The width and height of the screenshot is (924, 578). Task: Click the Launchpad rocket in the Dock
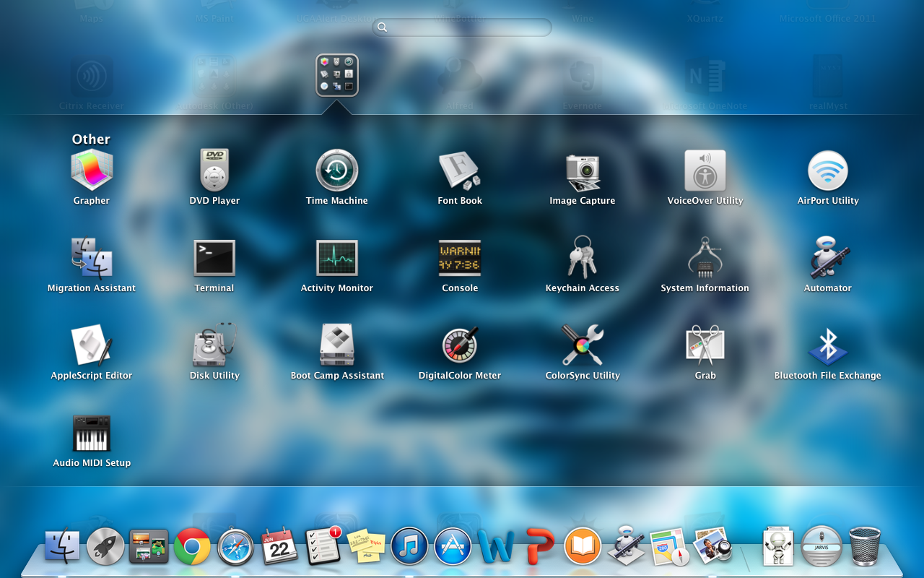point(105,546)
